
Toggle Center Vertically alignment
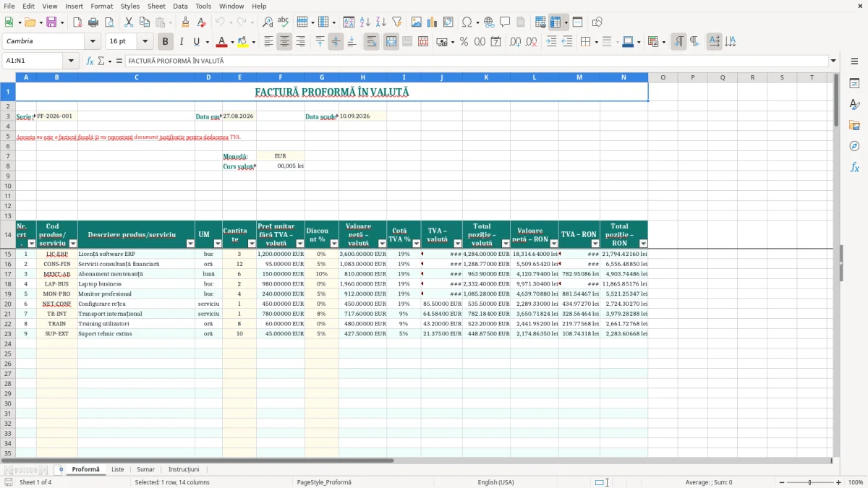click(336, 42)
